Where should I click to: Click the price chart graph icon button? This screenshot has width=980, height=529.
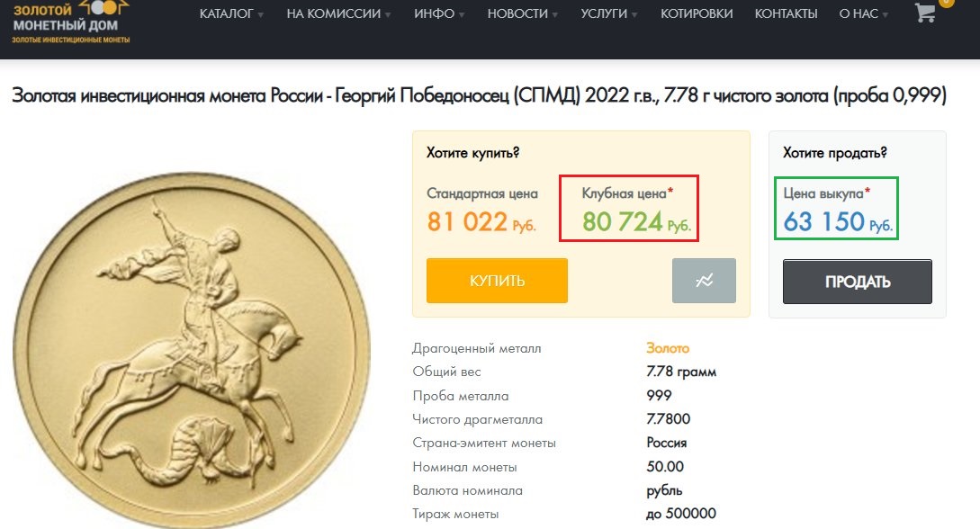(704, 281)
